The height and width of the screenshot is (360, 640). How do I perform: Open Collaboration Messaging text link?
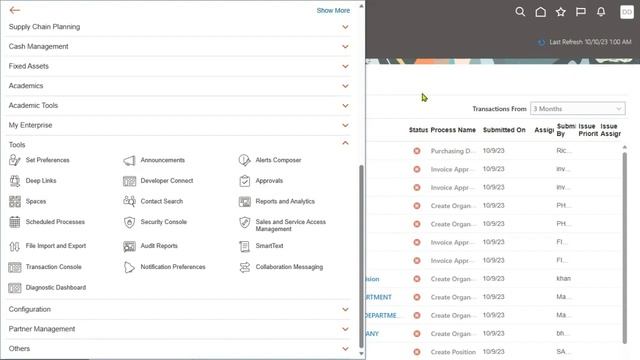tap(289, 267)
